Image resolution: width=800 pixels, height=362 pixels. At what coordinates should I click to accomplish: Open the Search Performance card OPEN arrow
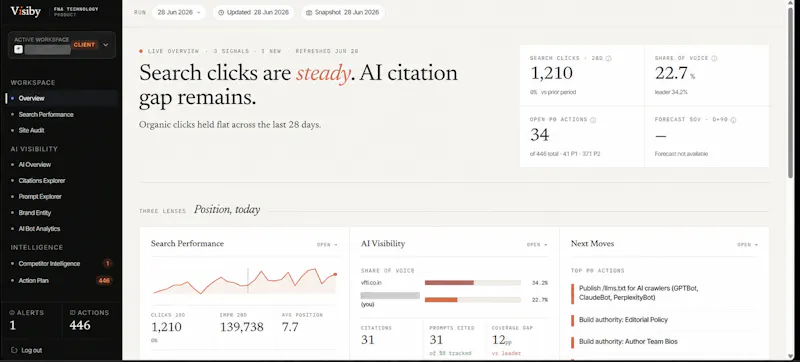[327, 245]
